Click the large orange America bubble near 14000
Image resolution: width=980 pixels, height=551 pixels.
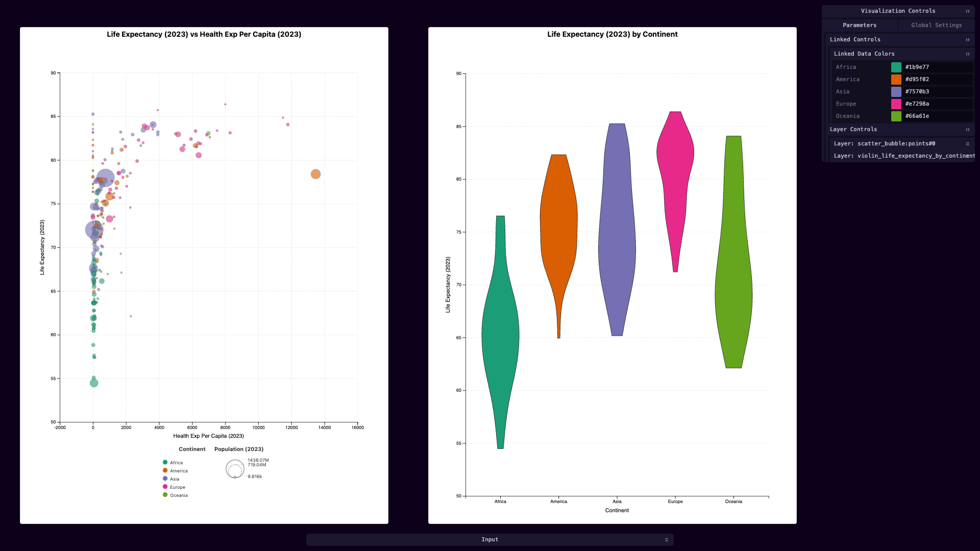[315, 174]
